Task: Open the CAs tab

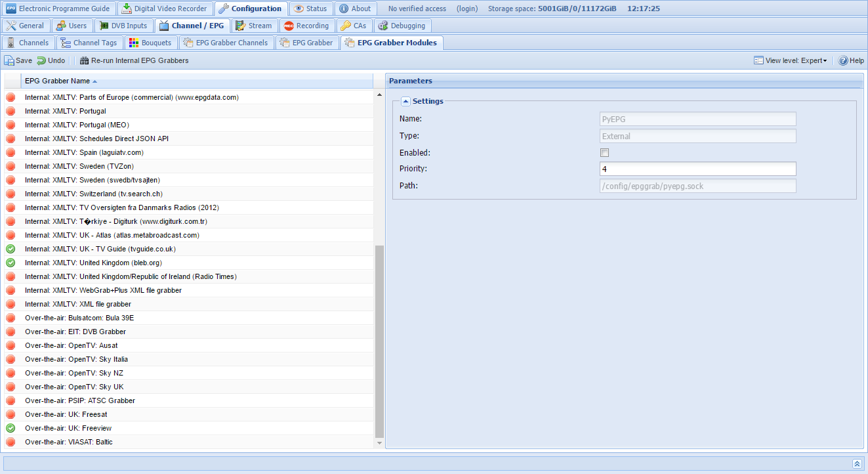Action: click(x=354, y=26)
